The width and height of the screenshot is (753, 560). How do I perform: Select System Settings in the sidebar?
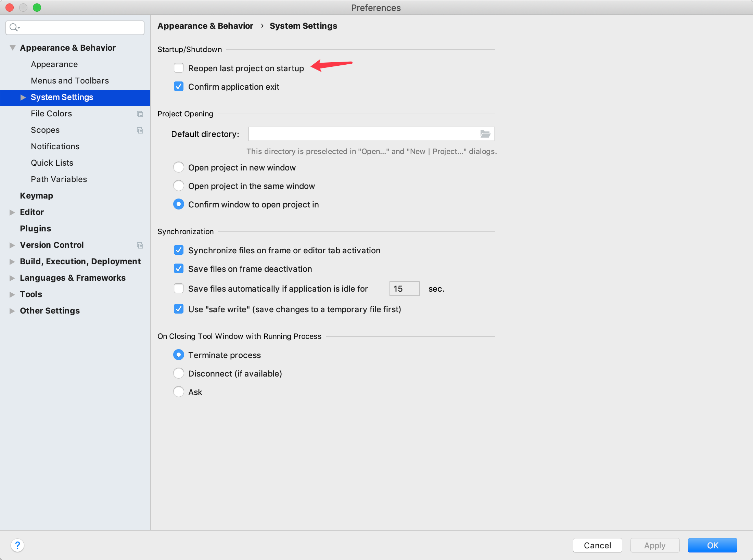pos(75,98)
